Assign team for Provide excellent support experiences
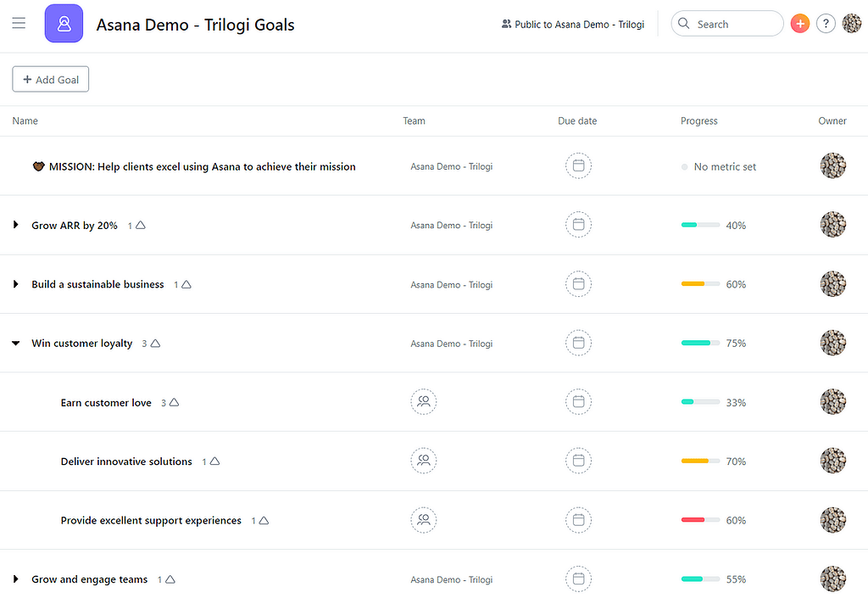This screenshot has width=868, height=604. coord(424,520)
